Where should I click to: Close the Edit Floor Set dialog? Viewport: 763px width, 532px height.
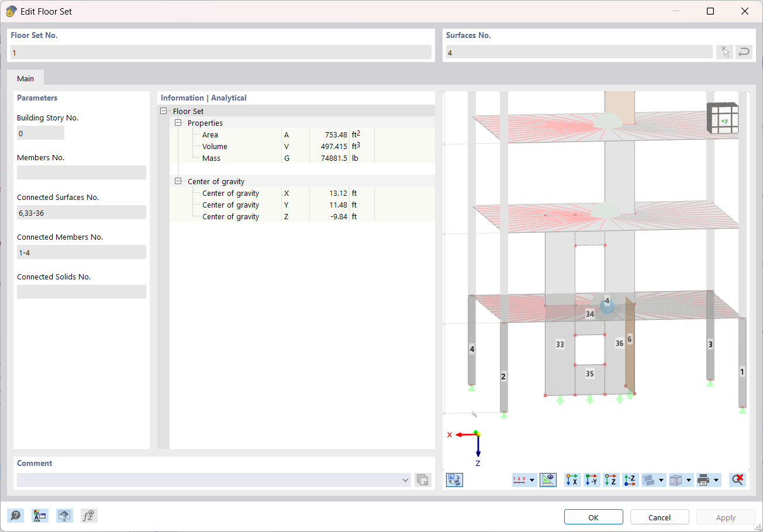point(744,11)
